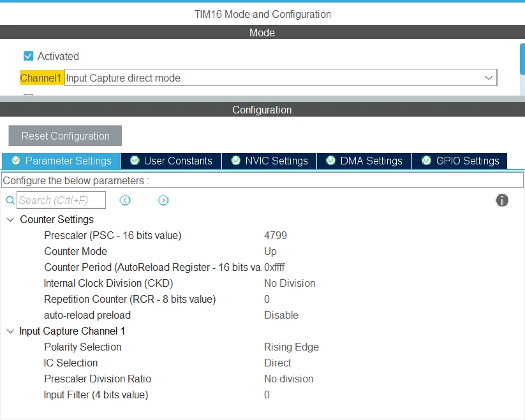525x420 pixels.
Task: Select the Internal Clock Division value No Division
Action: click(290, 283)
